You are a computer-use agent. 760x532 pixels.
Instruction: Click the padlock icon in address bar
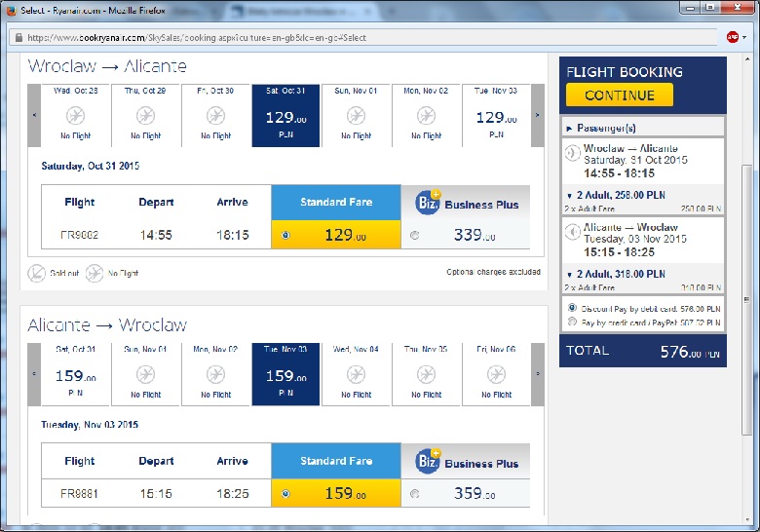coord(19,37)
